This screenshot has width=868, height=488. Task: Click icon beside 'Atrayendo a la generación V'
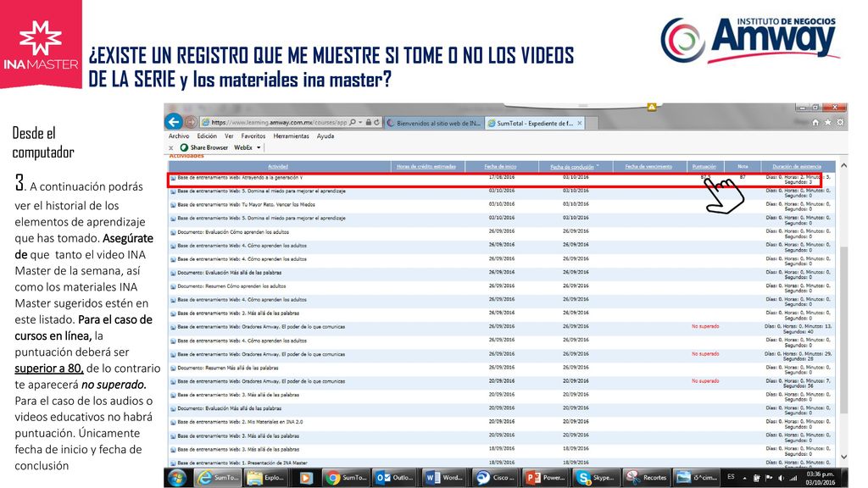[x=173, y=178]
